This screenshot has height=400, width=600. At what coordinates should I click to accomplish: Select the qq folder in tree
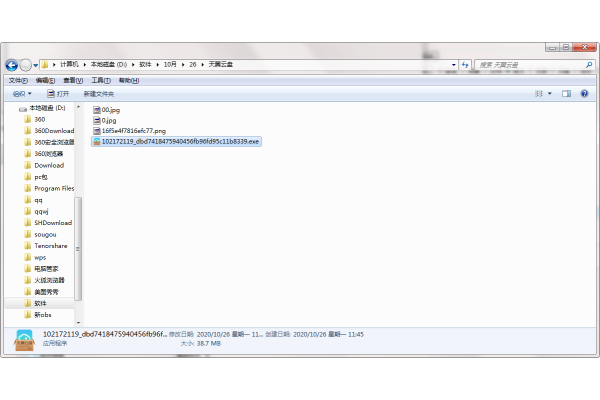(x=33, y=200)
